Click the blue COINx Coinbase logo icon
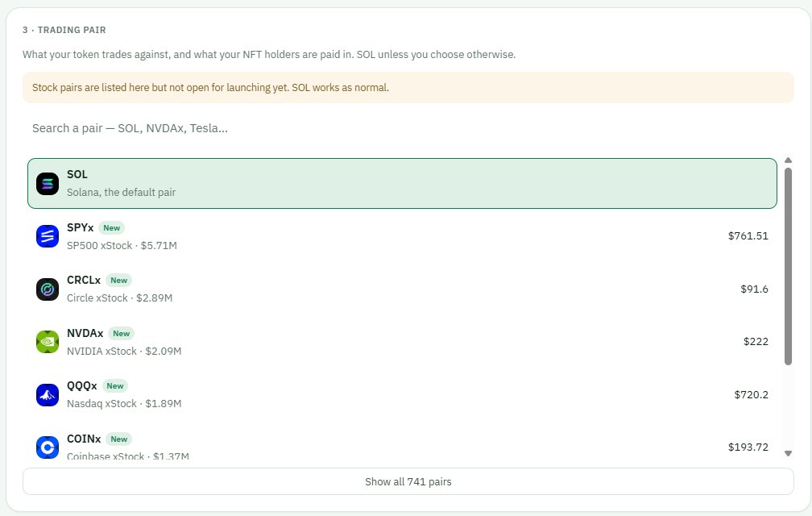Screen dimensions: 812x516 pos(47,447)
